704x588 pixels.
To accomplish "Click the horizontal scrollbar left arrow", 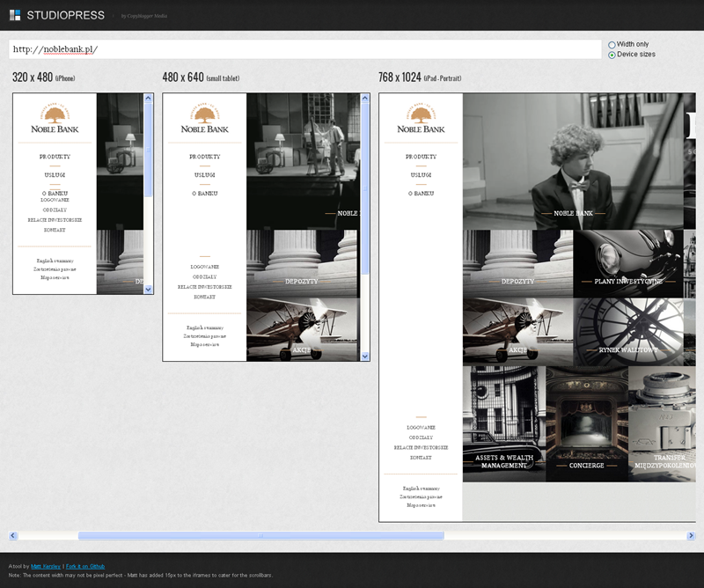I will click(x=13, y=535).
